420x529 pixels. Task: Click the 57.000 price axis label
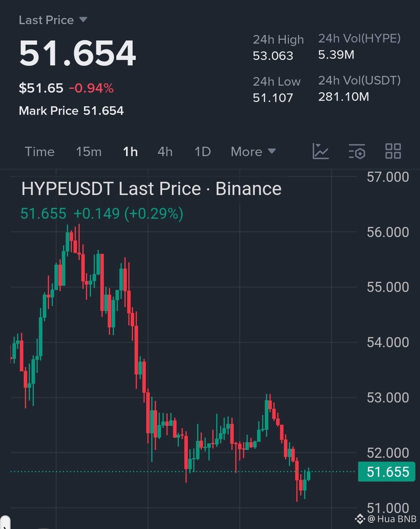click(388, 177)
